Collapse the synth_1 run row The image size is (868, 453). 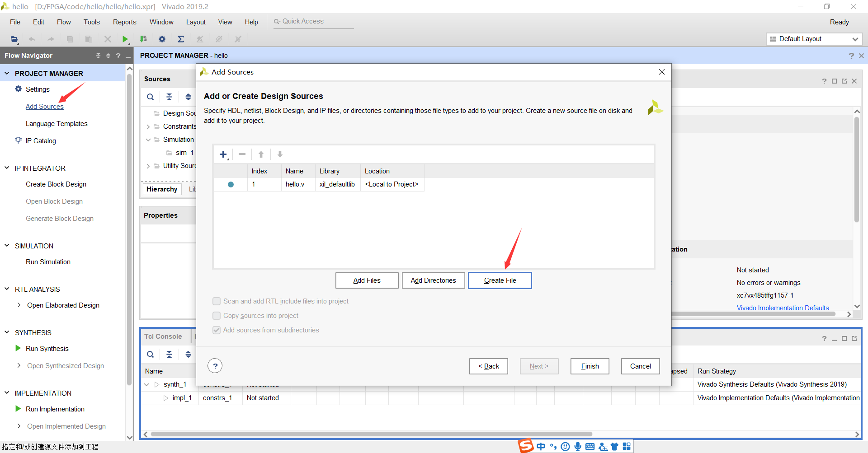(146, 384)
